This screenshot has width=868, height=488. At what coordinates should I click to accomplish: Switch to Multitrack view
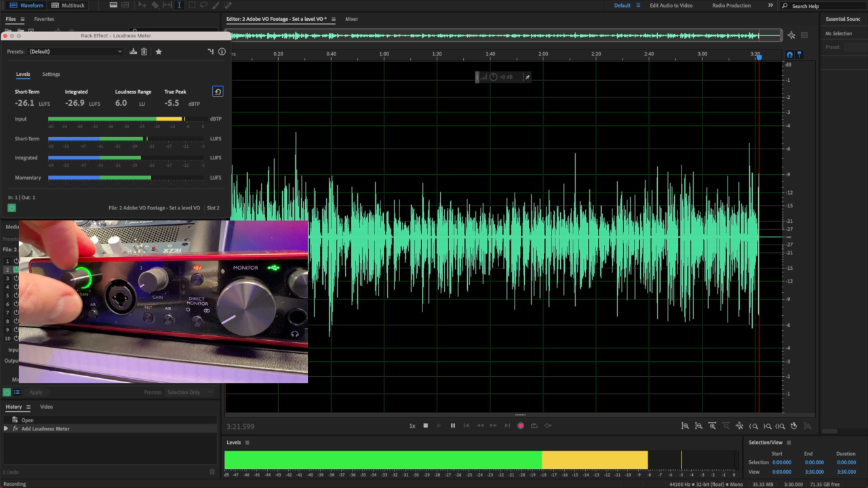pos(68,5)
